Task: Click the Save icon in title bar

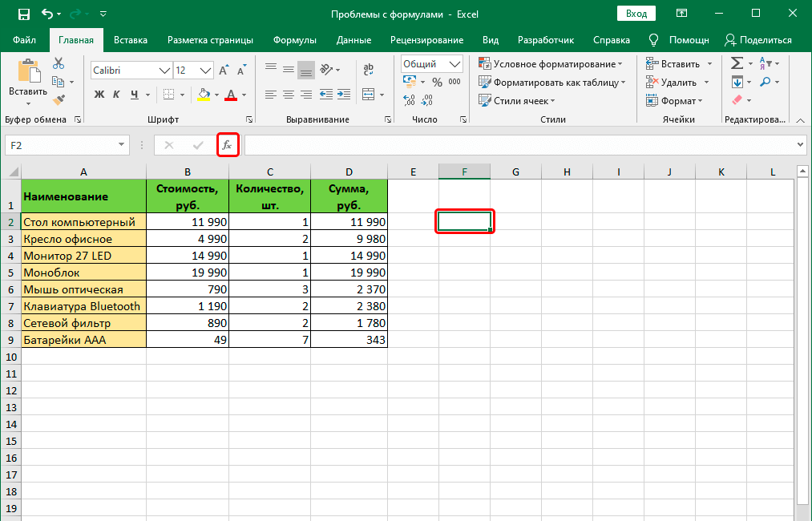Action: tap(24, 14)
